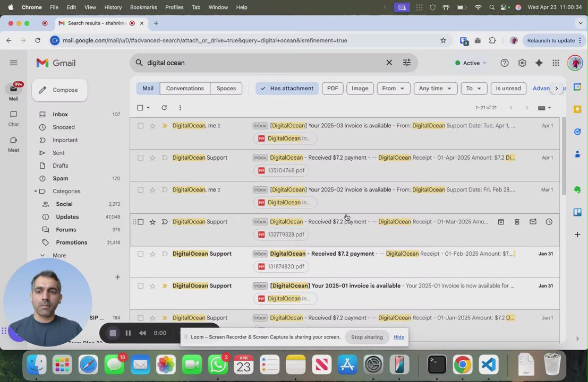Archive the 01-Mar-2025 receipt email

[501, 222]
